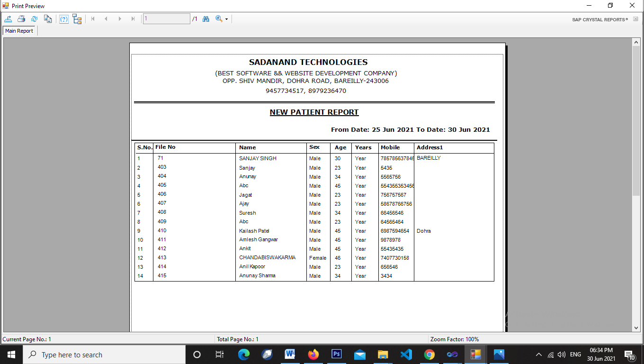This screenshot has width=644, height=364.
Task: Select the Main Report tab
Action: (19, 31)
